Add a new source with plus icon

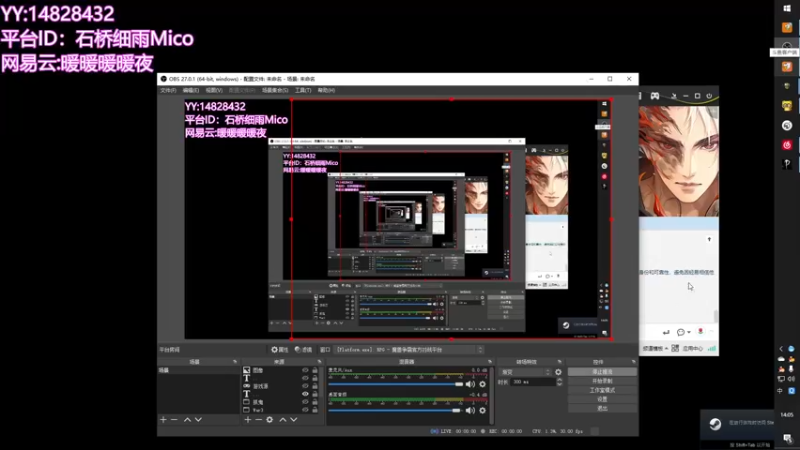(247, 419)
